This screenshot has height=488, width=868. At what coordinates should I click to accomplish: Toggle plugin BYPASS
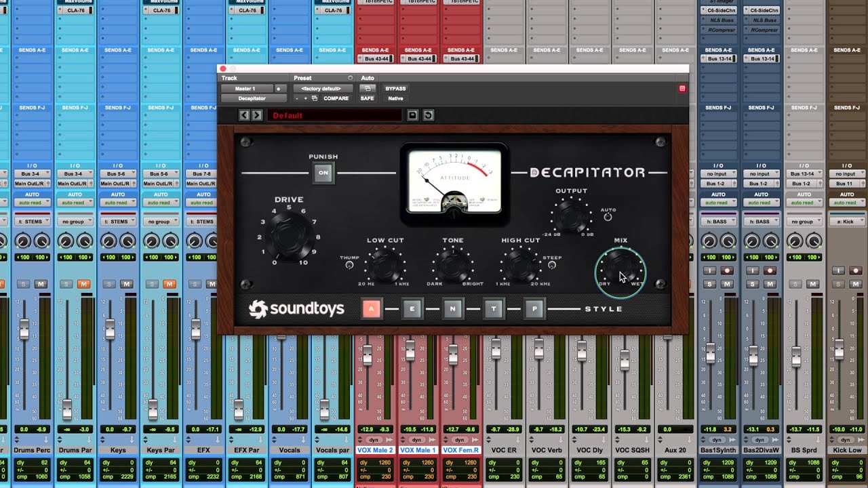[395, 89]
